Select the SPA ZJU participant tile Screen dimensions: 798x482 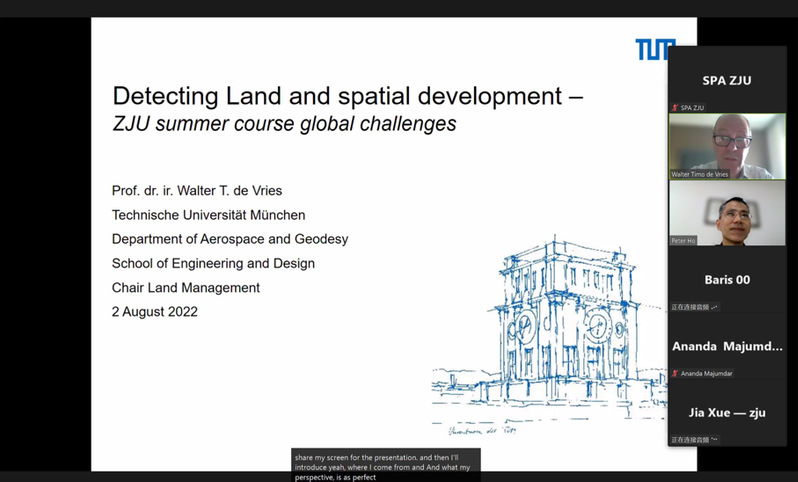[726, 80]
